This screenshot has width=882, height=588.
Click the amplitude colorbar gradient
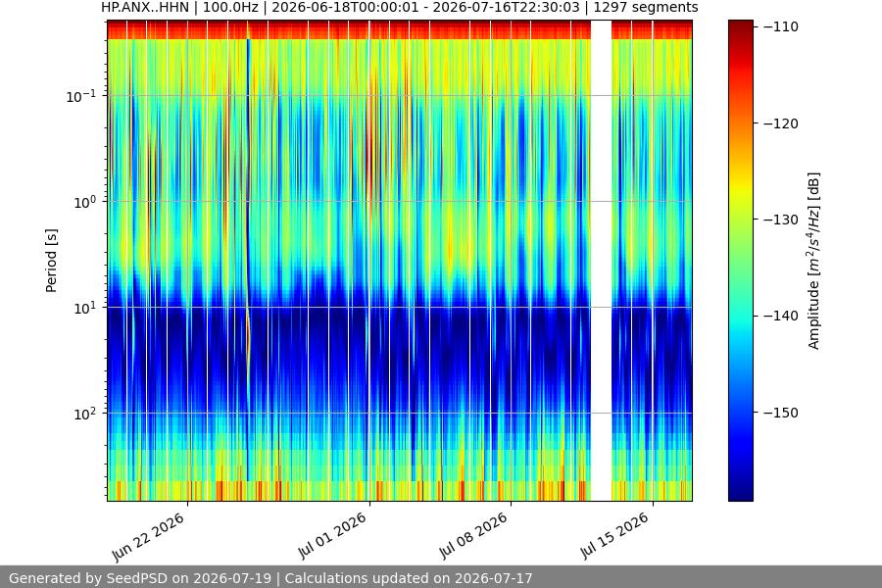click(740, 261)
